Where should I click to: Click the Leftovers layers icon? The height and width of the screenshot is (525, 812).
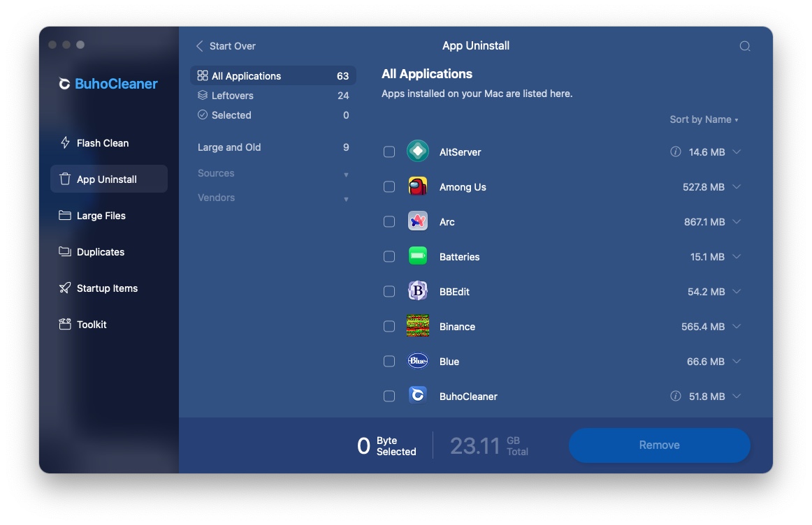click(x=203, y=95)
